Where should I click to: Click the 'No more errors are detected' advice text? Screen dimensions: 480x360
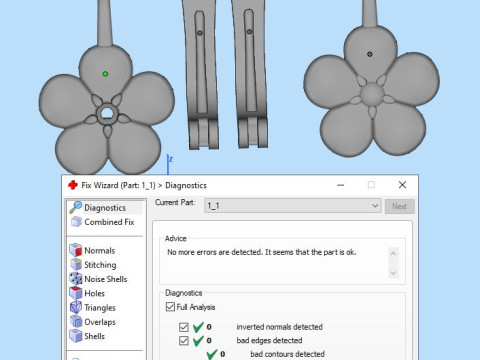coord(262,252)
